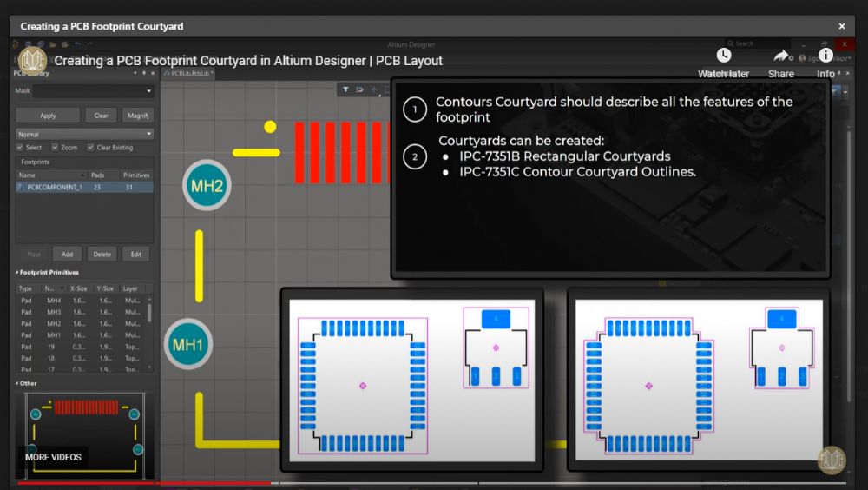Select the MH3 pad row in primitives

[x=82, y=312]
